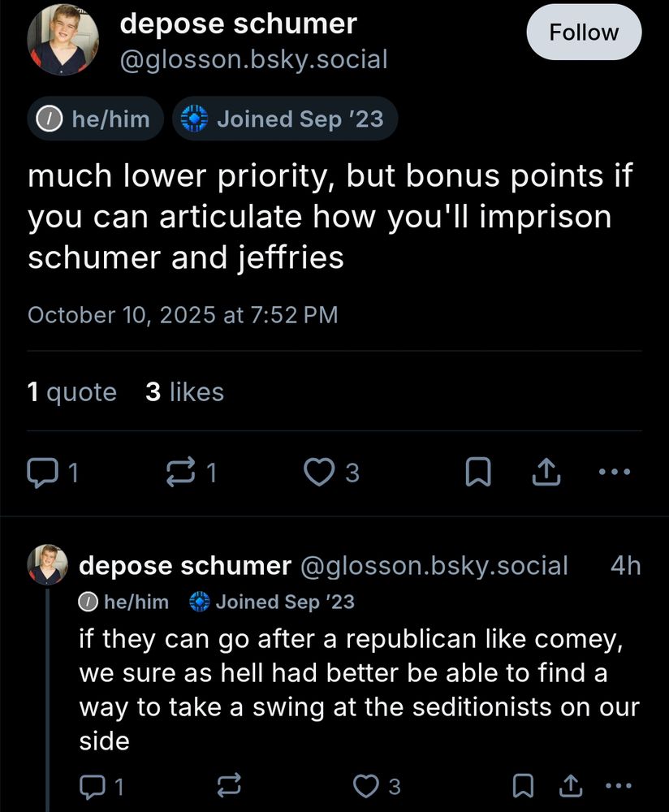This screenshot has height=812, width=669.
Task: Share the reply post via the share icon
Action: 572,785
